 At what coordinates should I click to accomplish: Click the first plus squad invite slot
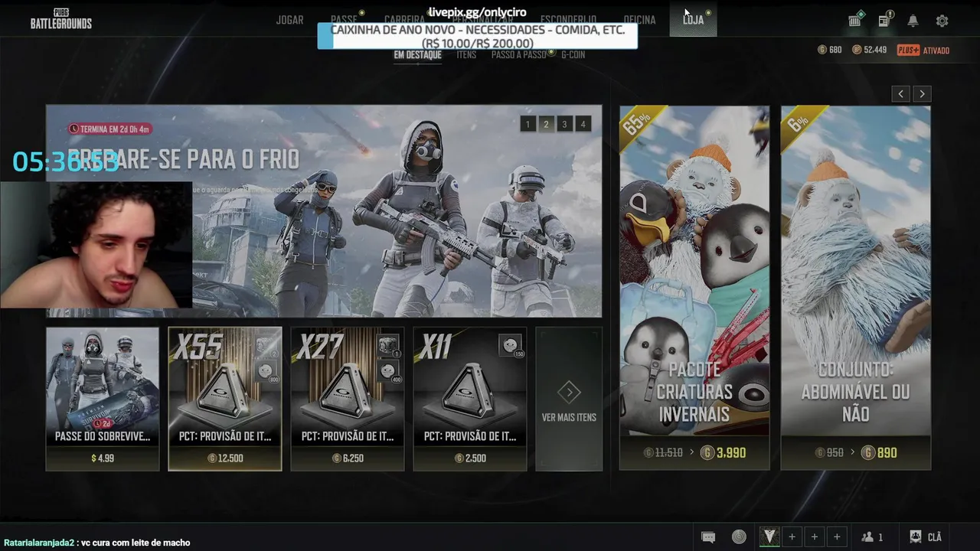[792, 537]
